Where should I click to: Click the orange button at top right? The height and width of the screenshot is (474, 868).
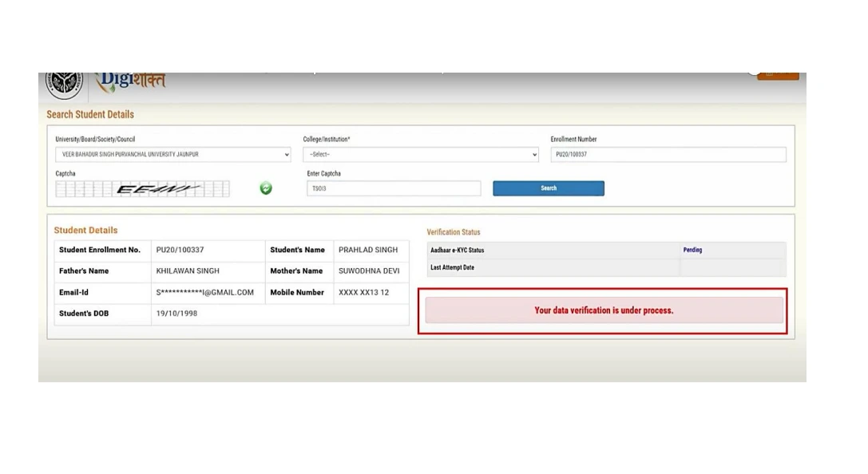(x=778, y=75)
